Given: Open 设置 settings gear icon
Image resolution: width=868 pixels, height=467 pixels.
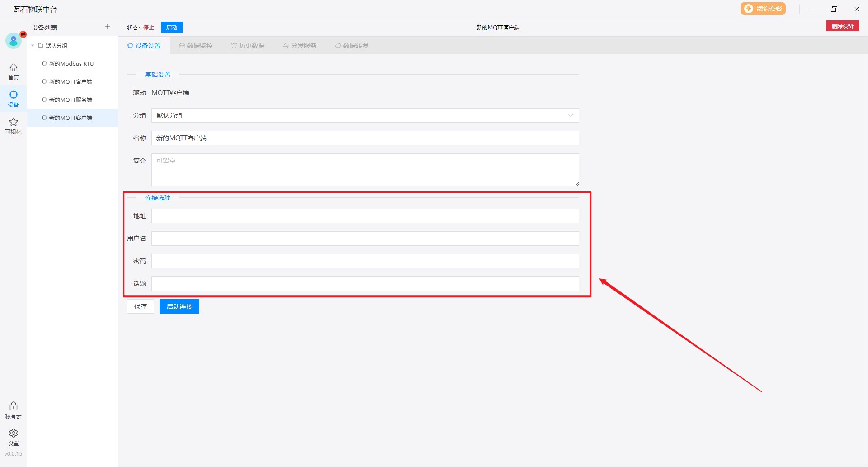Looking at the screenshot, I should coord(14,437).
